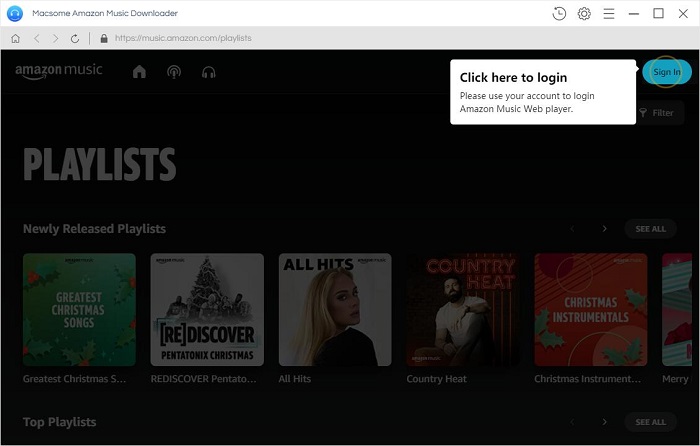See all Top Playlists
The image size is (700, 446).
pos(650,422)
